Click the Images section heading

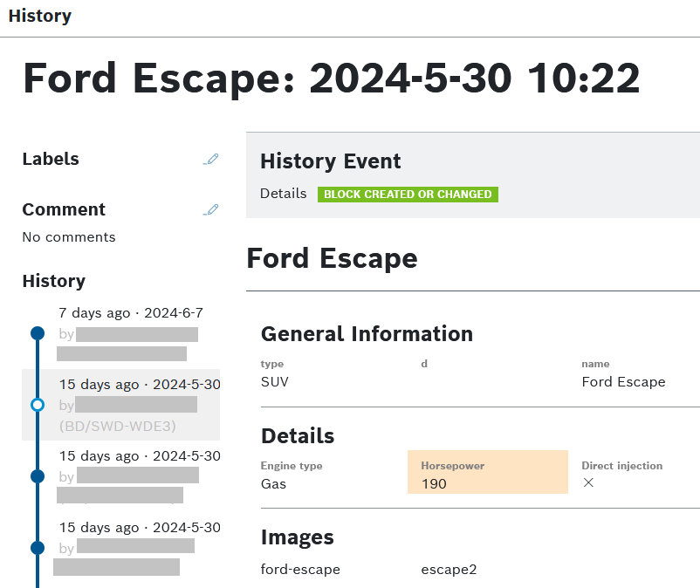click(297, 537)
